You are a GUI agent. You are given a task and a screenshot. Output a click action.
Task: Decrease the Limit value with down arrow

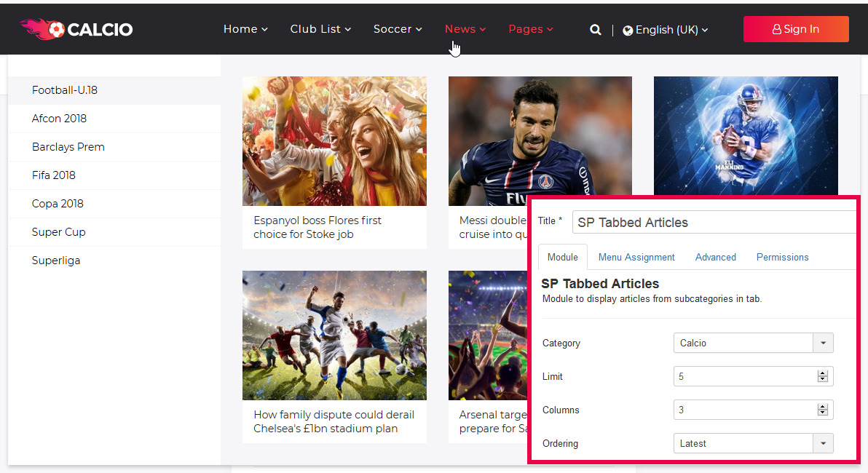(x=823, y=380)
